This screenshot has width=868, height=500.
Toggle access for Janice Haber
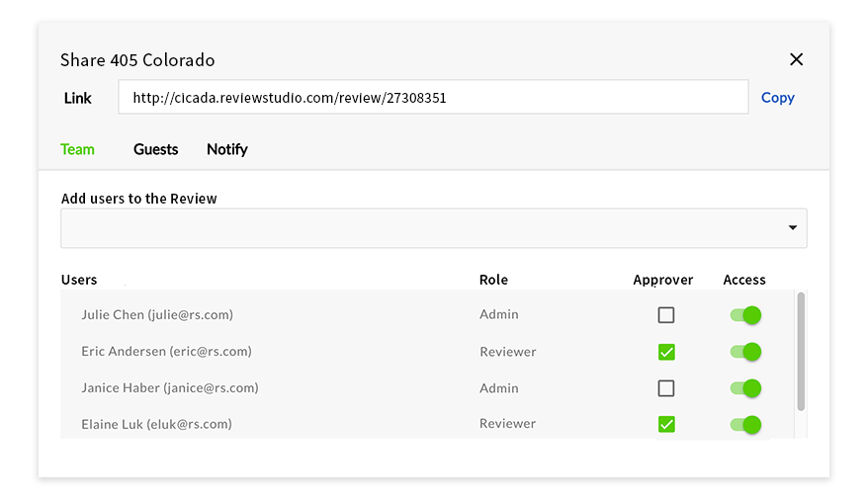point(745,388)
